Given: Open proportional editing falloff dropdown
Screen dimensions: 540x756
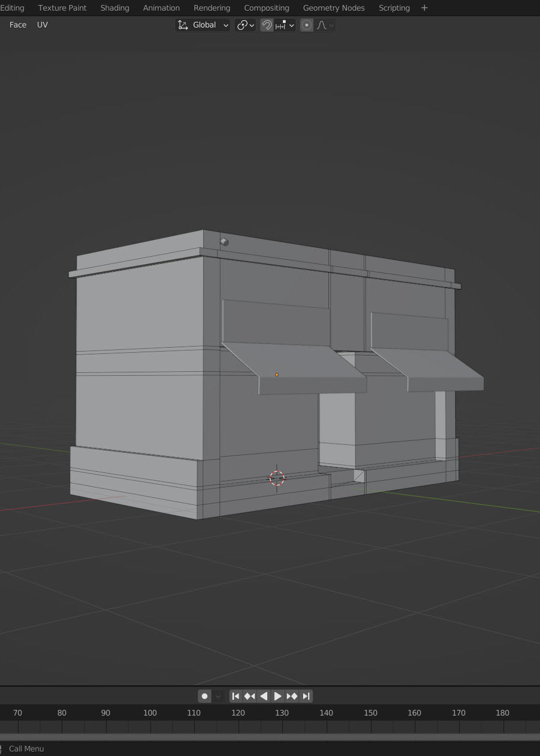Looking at the screenshot, I should coord(325,25).
